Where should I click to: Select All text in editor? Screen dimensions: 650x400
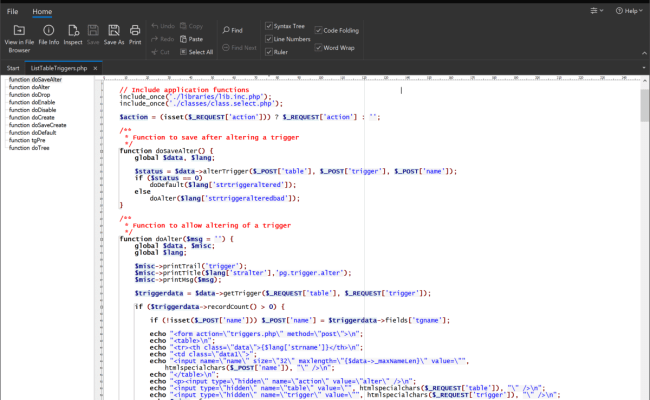click(x=196, y=52)
